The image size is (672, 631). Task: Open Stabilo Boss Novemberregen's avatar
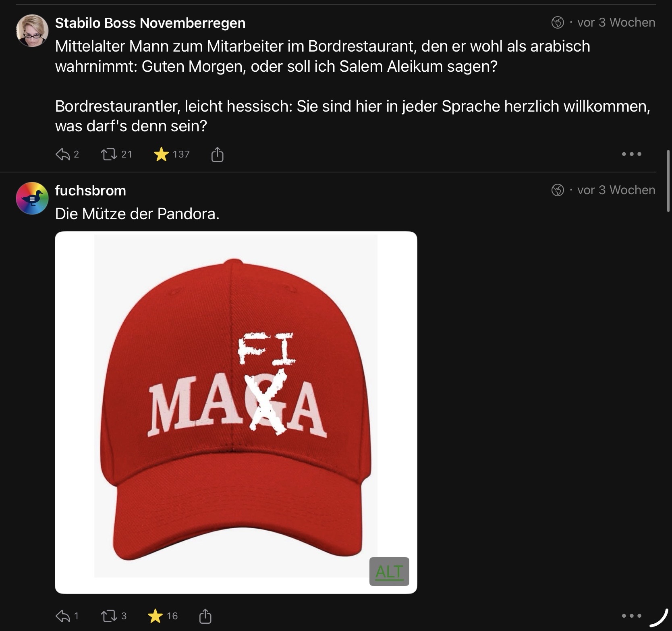[32, 31]
